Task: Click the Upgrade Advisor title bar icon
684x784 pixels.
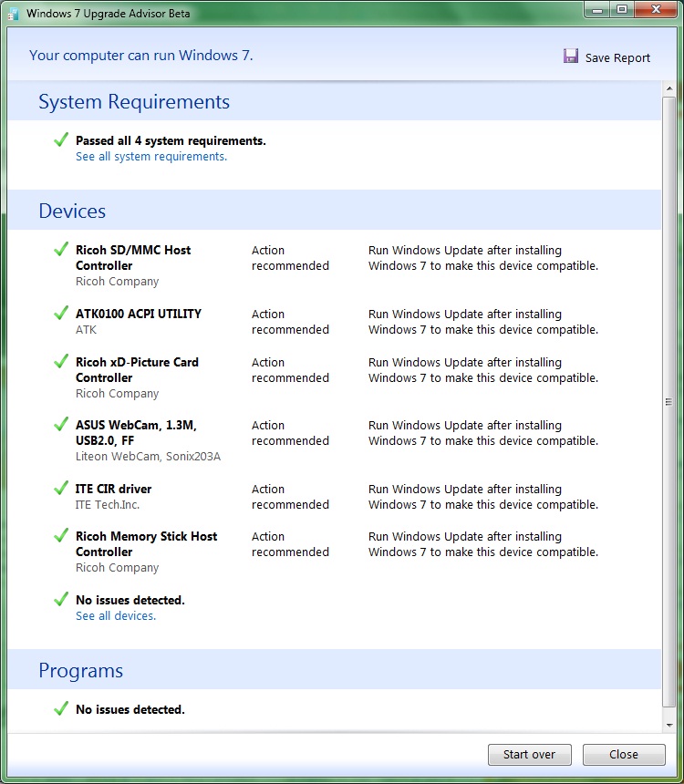Action: click(x=14, y=14)
